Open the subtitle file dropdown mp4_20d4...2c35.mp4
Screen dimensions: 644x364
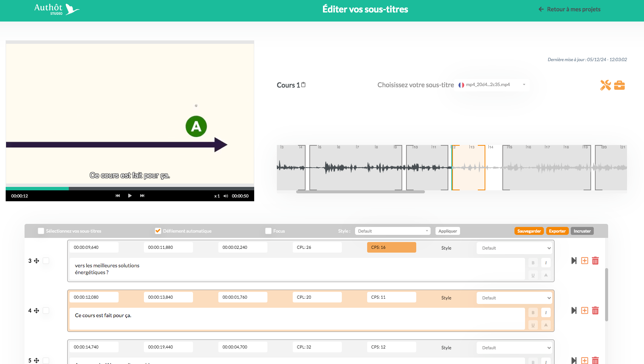pyautogui.click(x=492, y=85)
